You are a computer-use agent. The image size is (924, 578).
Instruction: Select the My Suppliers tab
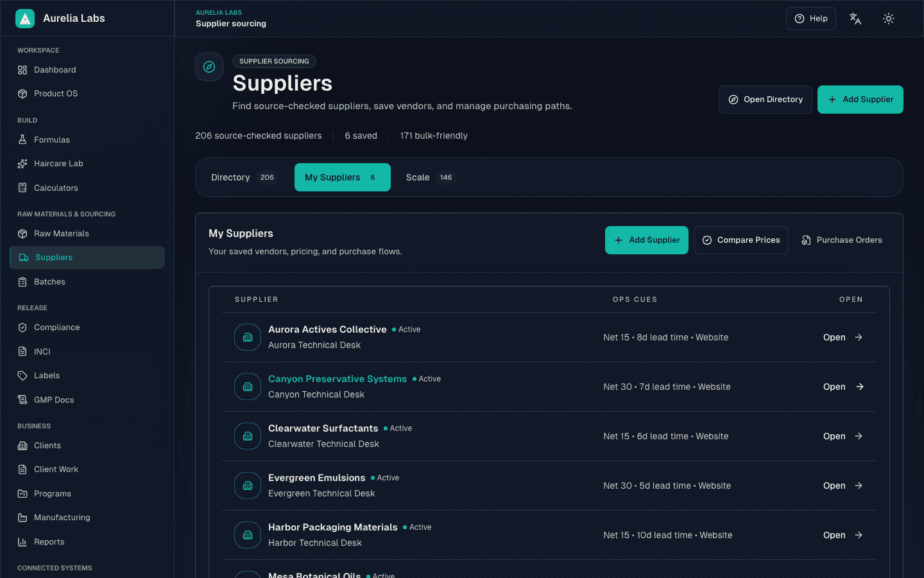pyautogui.click(x=343, y=177)
